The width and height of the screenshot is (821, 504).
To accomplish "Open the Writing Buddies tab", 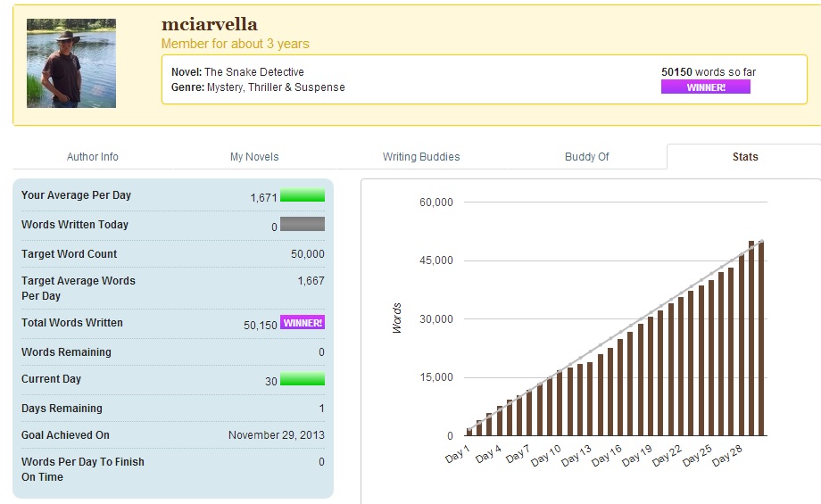I will 421,157.
